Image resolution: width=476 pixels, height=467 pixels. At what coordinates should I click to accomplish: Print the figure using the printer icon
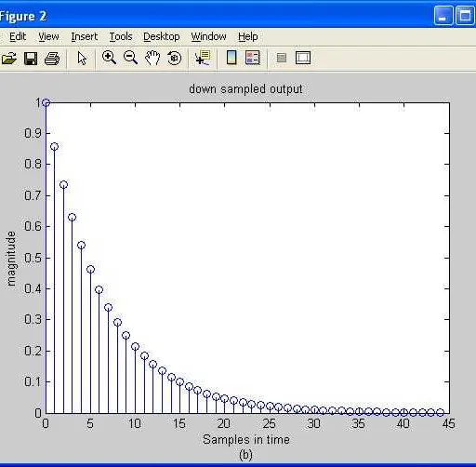(x=52, y=58)
